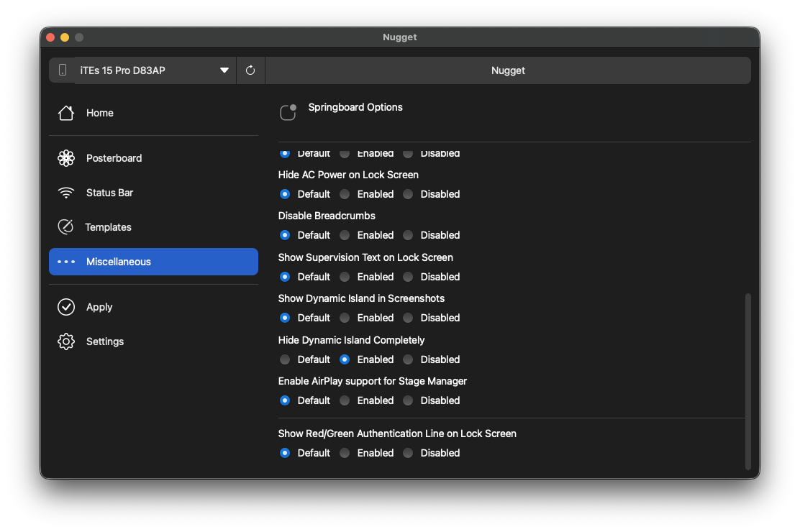Screen dimensions: 800x532
Task: Select the Miscellaneous sidebar item
Action: click(x=153, y=262)
